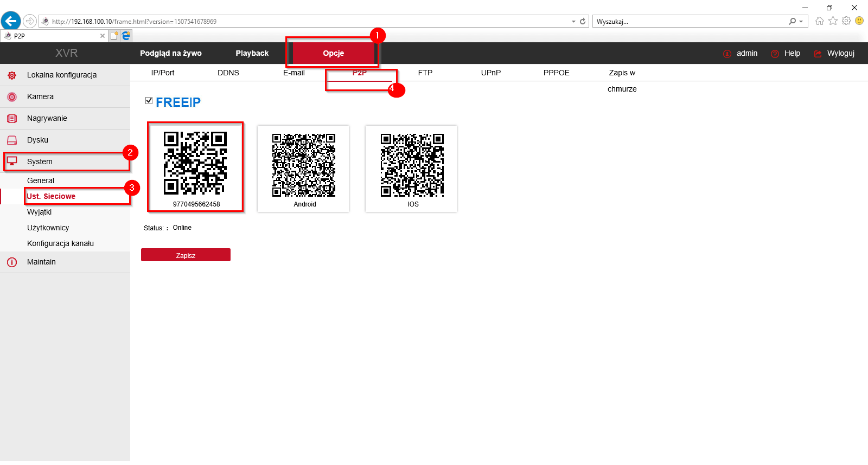Click the Dysku drive icon
This screenshot has width=868, height=465.
click(12, 140)
